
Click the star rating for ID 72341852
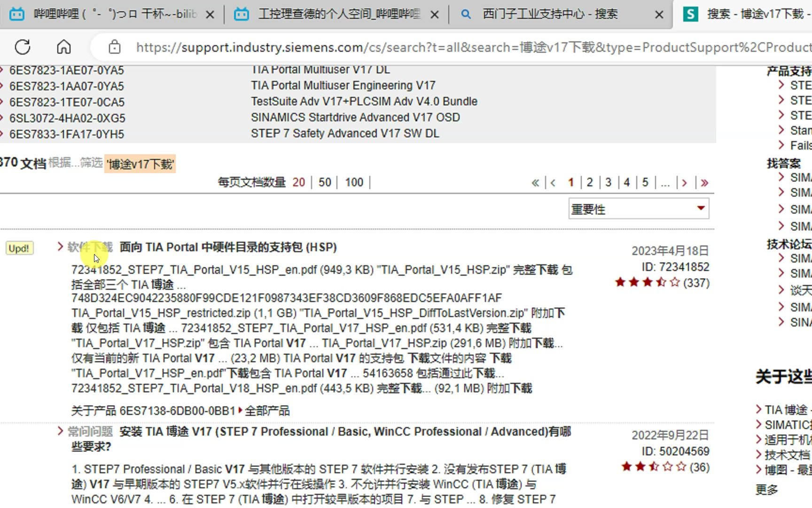pyautogui.click(x=648, y=282)
